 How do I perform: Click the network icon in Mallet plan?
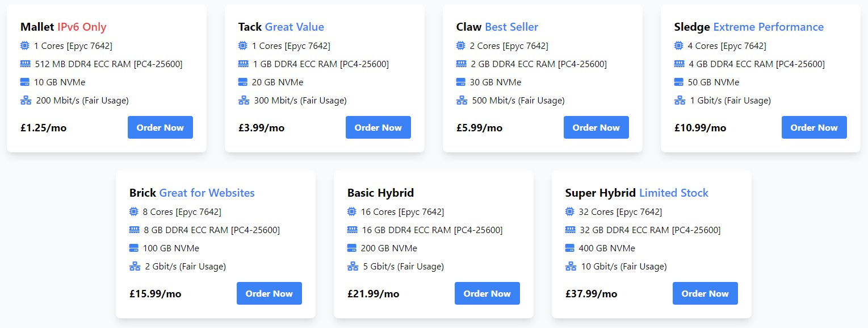pos(26,100)
